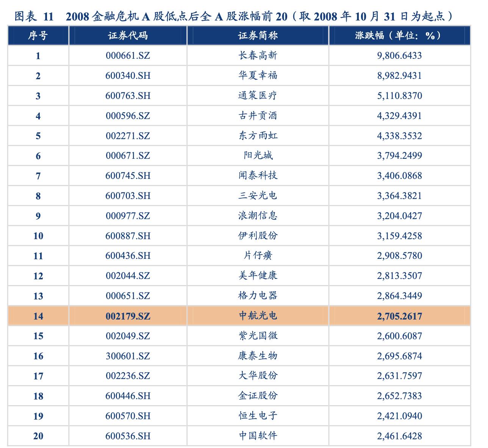This screenshot has height=448, width=488.
Task: Click the stock code 002179.SZ
Action: click(x=128, y=316)
